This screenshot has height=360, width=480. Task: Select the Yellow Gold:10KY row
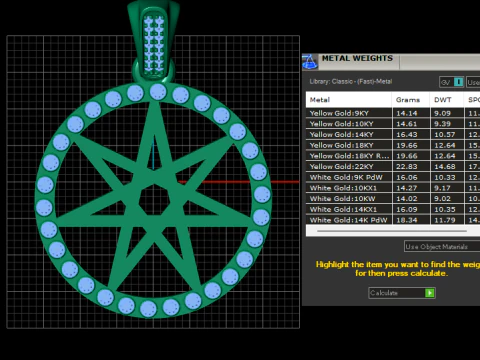(x=393, y=124)
